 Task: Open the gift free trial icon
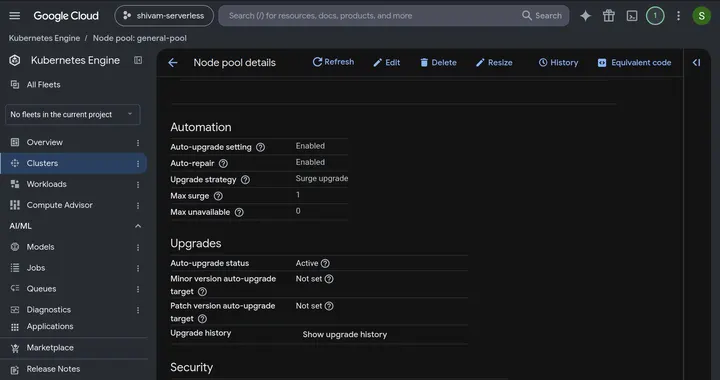point(609,16)
